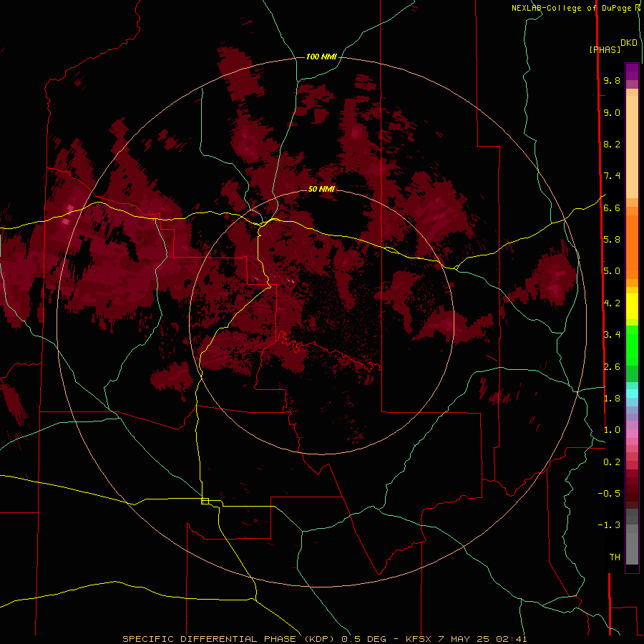Screen dimensions: 644x644
Task: Click the 4.2 scale value
Action: (x=612, y=303)
